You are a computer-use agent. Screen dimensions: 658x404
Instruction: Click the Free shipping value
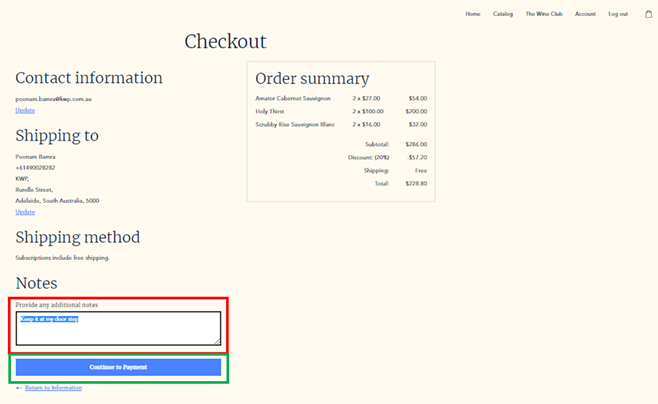tap(421, 170)
